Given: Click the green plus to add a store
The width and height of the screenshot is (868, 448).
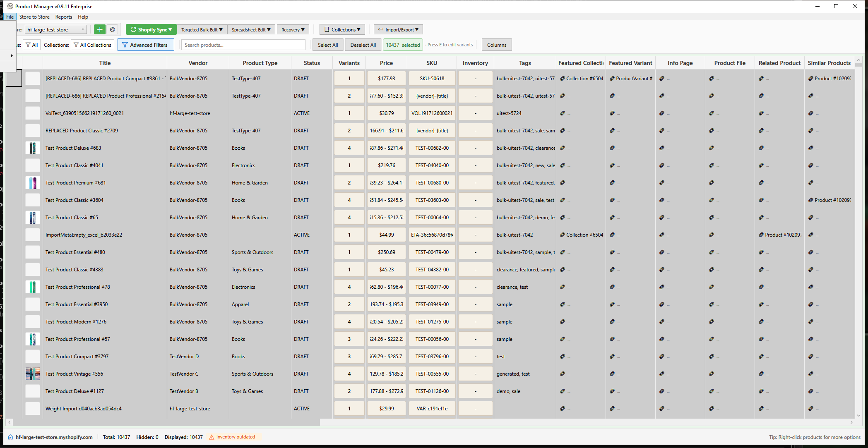Looking at the screenshot, I should tap(100, 29).
